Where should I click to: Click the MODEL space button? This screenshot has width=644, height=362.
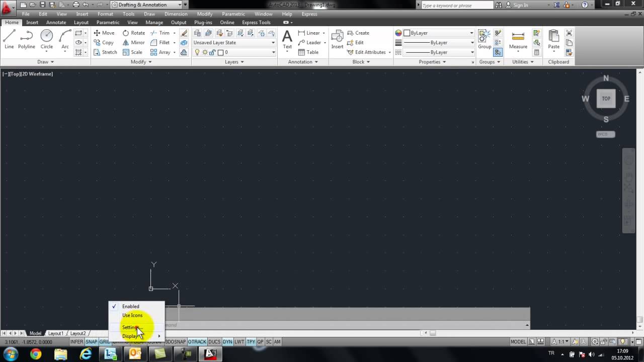(518, 342)
